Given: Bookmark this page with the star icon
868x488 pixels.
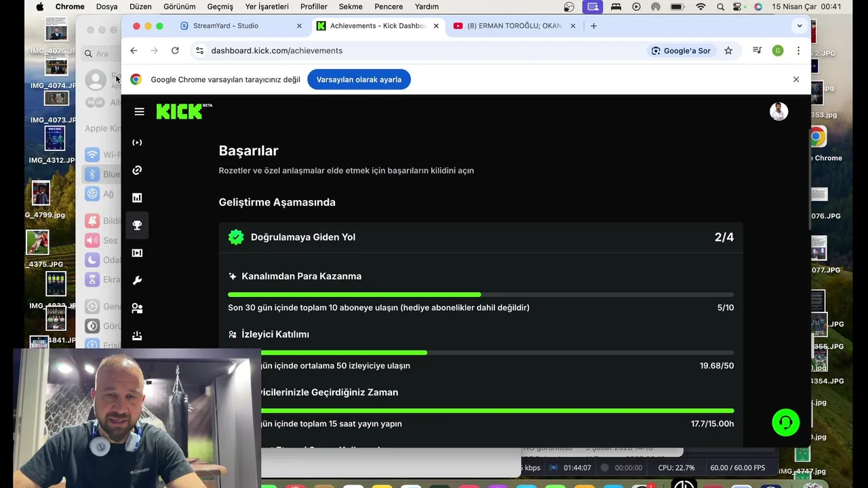Looking at the screenshot, I should point(728,51).
